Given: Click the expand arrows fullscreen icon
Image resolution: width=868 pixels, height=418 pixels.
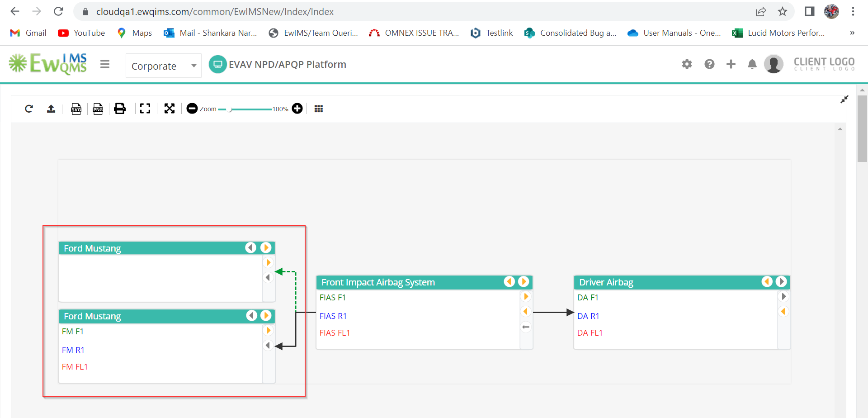Looking at the screenshot, I should pos(170,109).
